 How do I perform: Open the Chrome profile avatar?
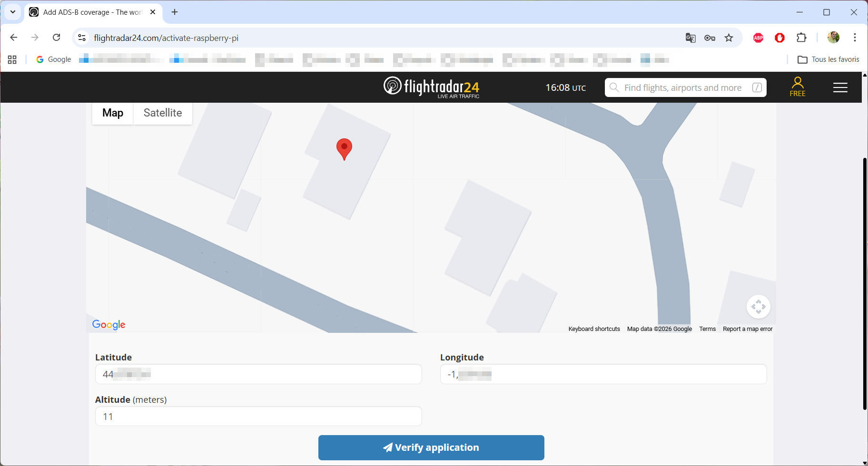(x=833, y=38)
